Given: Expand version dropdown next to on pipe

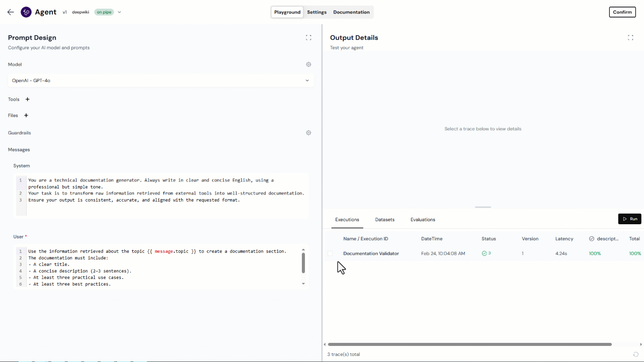Looking at the screenshot, I should pos(119,12).
